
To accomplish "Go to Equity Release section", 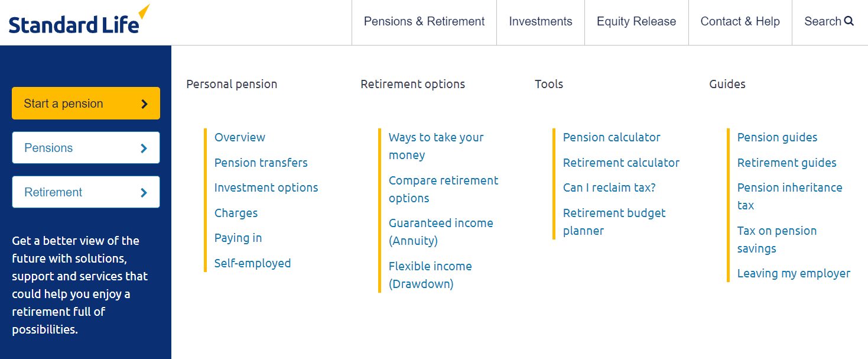I will click(636, 21).
